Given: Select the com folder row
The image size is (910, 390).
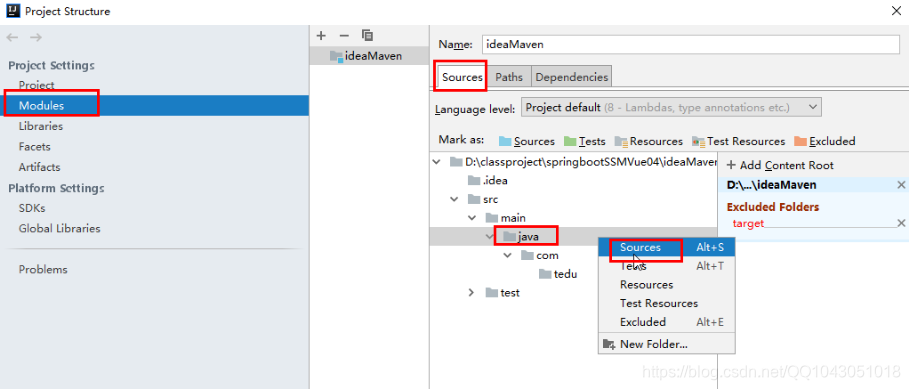Looking at the screenshot, I should click(540, 255).
